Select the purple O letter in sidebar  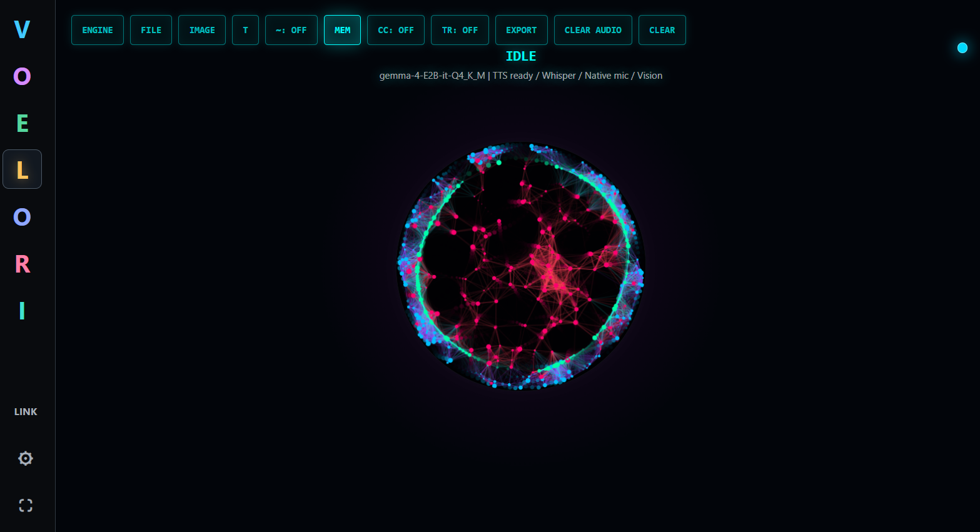tap(22, 76)
